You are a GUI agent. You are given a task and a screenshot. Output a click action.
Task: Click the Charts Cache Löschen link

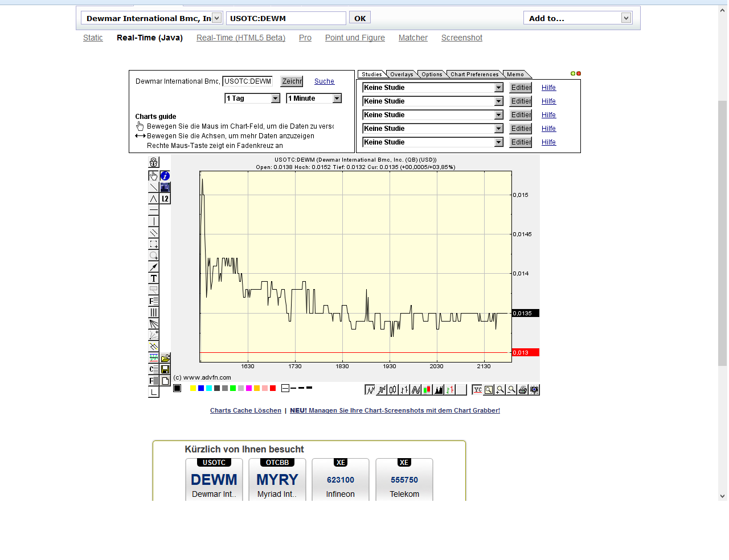(x=245, y=410)
